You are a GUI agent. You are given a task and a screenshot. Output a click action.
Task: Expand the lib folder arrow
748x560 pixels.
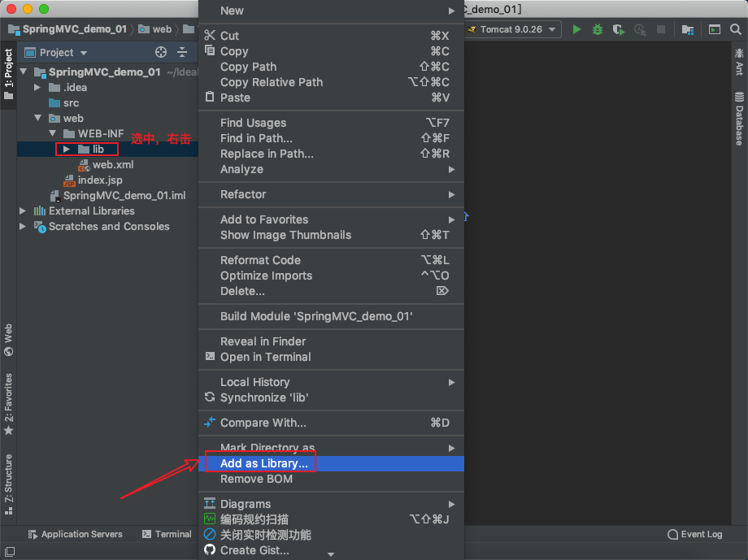click(67, 150)
